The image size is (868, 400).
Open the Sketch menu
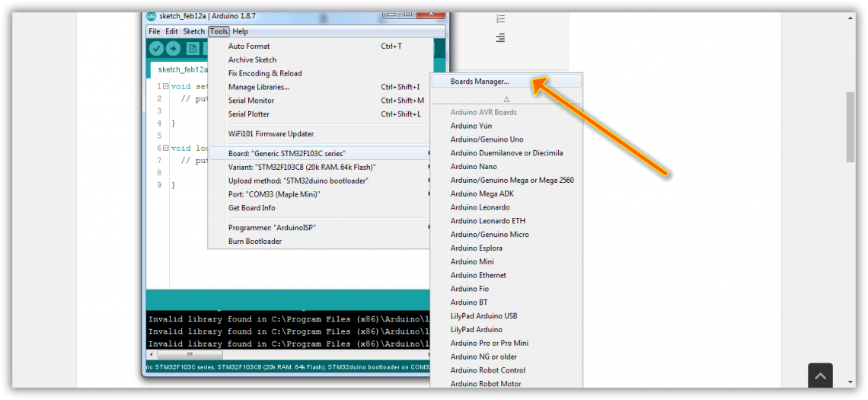[194, 31]
